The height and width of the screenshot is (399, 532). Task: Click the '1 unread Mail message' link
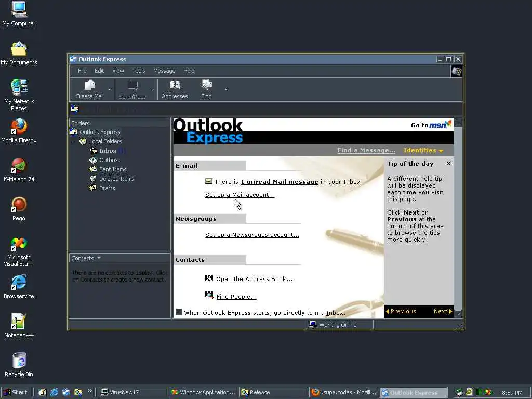pos(280,182)
